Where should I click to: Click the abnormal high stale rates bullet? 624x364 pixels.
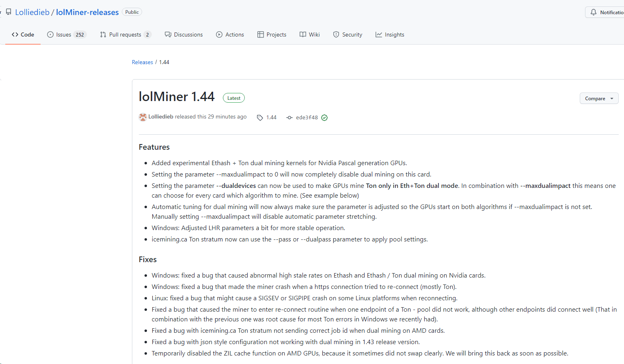pyautogui.click(x=319, y=275)
